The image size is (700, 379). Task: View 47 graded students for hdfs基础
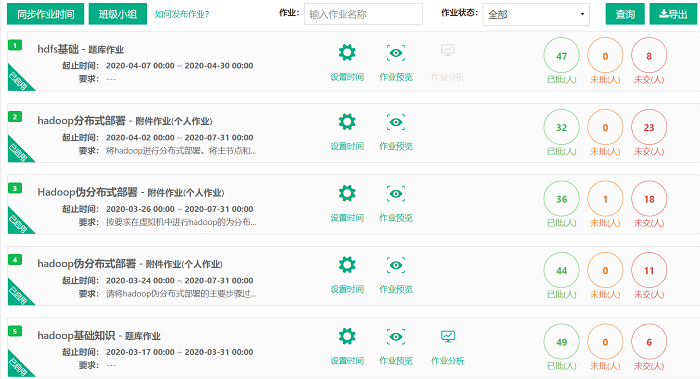[561, 56]
